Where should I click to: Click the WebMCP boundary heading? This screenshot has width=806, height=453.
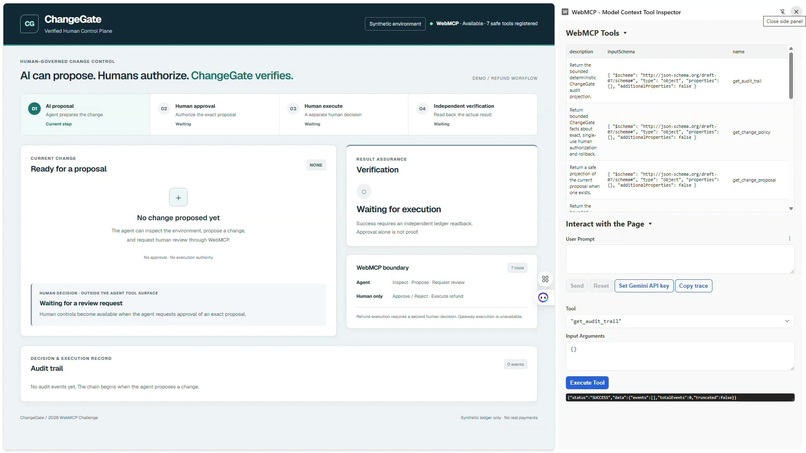click(382, 268)
